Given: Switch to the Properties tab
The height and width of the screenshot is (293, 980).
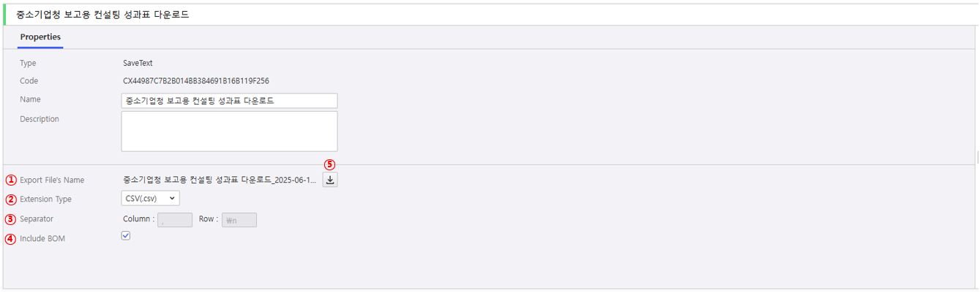Looking at the screenshot, I should (40, 37).
